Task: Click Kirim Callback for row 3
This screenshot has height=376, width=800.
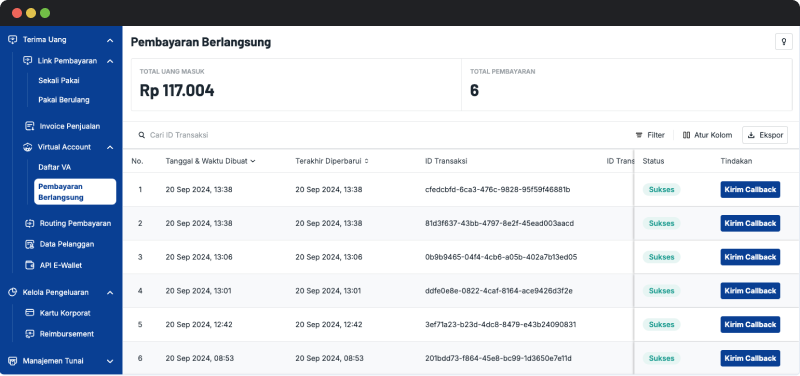Action: tap(750, 257)
